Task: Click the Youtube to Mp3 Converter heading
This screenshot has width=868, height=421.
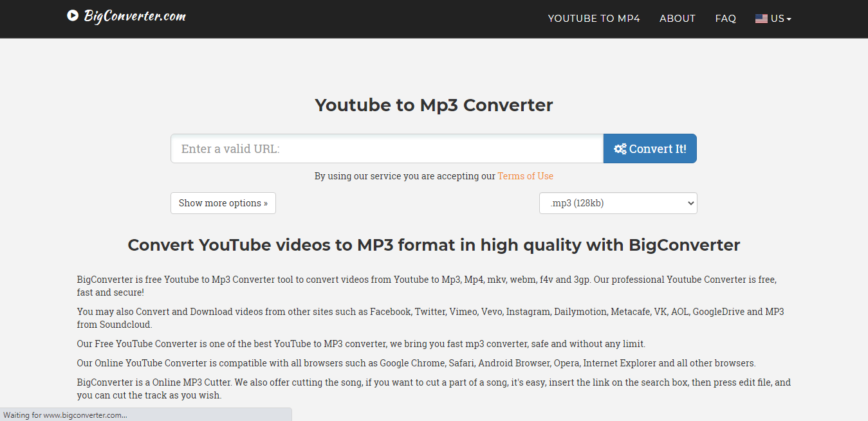Action: pyautogui.click(x=434, y=105)
